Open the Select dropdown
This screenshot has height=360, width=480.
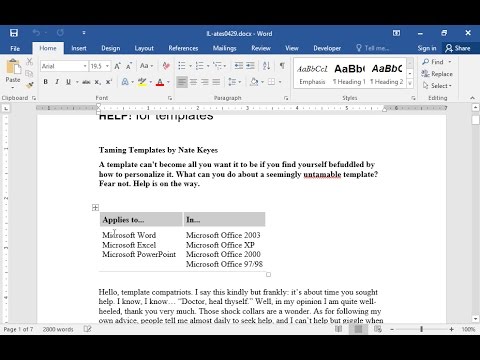point(437,86)
